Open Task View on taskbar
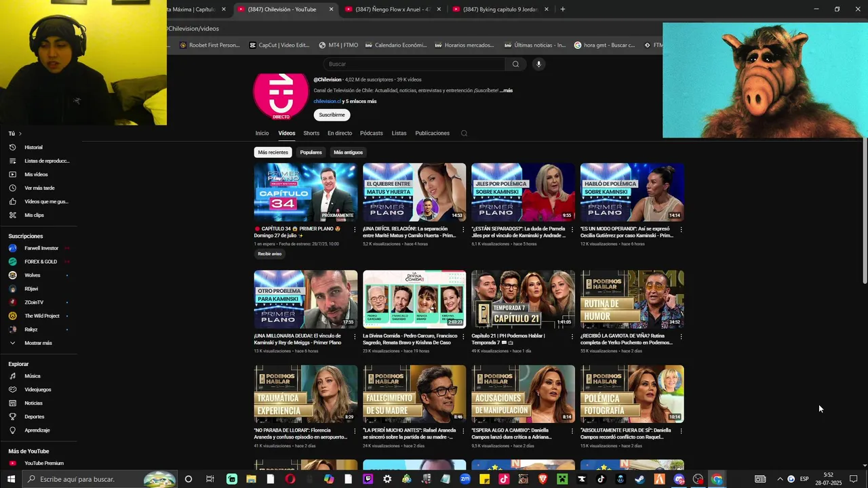 (x=210, y=479)
